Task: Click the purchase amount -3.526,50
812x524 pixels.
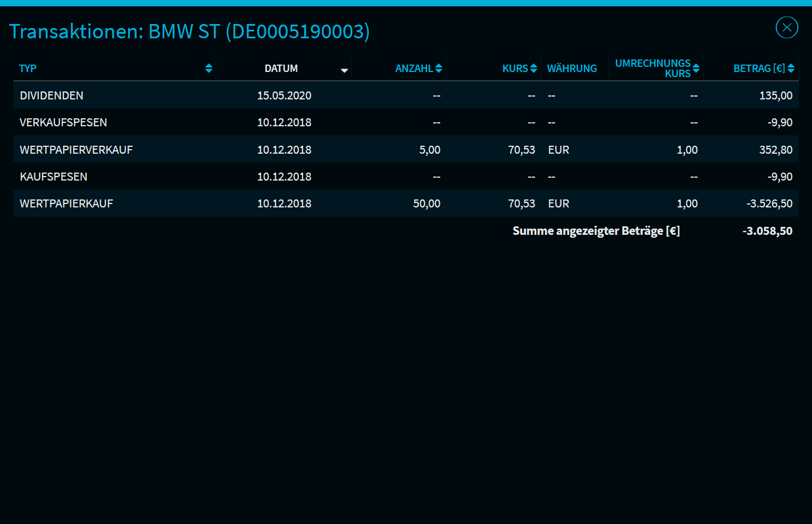Action: click(769, 203)
